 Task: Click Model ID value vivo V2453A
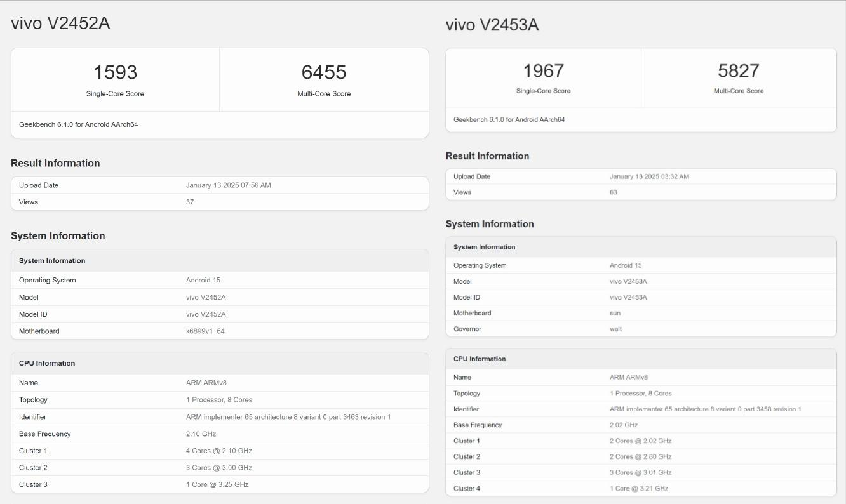tap(629, 297)
